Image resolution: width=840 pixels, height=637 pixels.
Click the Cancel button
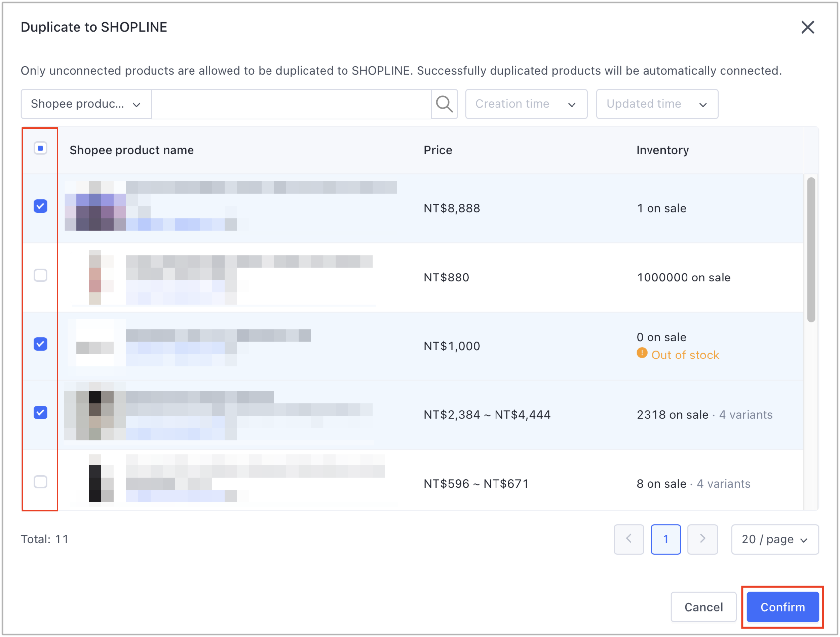coord(703,607)
